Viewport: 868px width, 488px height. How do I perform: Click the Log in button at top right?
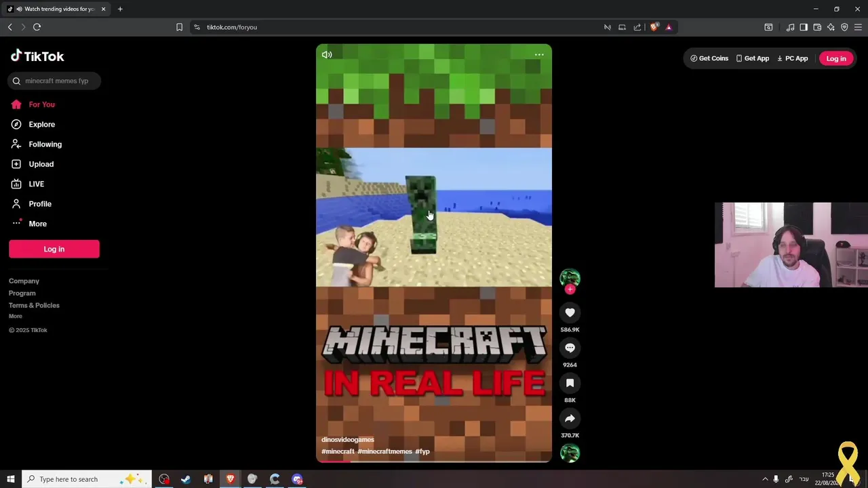[836, 58]
